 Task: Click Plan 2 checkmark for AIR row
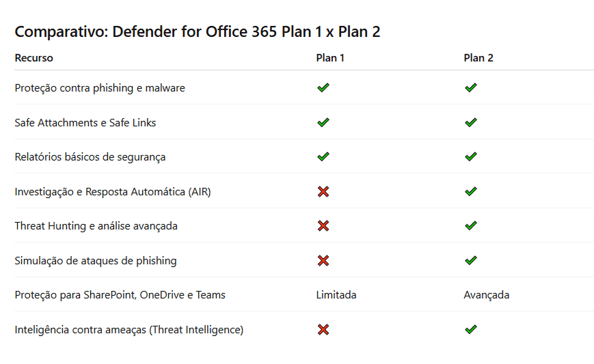[x=470, y=192]
